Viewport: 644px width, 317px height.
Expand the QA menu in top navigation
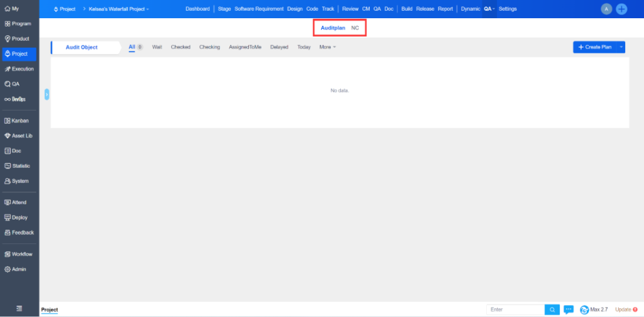pyautogui.click(x=489, y=9)
